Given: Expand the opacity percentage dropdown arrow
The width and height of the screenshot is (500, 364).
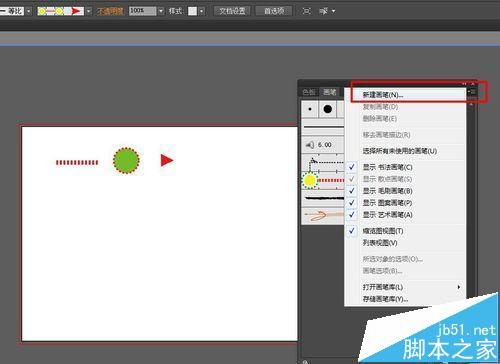Looking at the screenshot, I should click(x=161, y=11).
